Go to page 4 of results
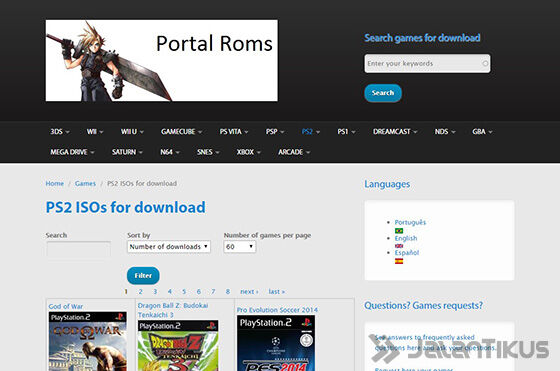 170,292
